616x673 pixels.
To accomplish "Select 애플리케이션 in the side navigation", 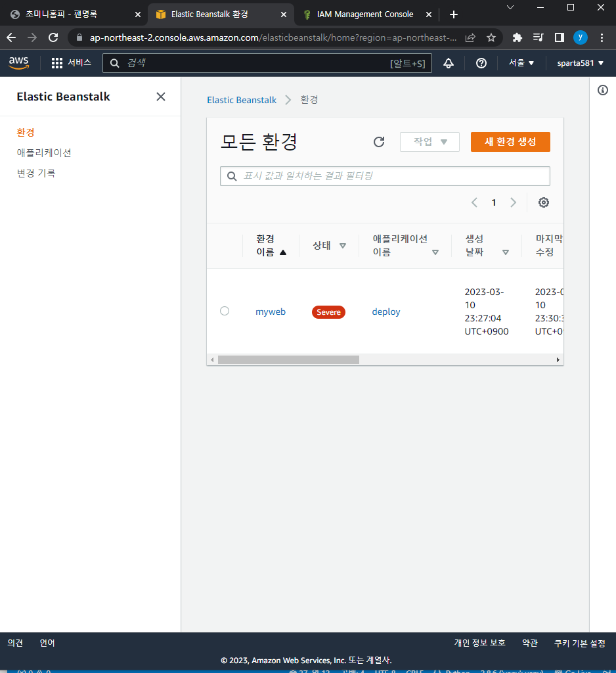I will coord(44,152).
